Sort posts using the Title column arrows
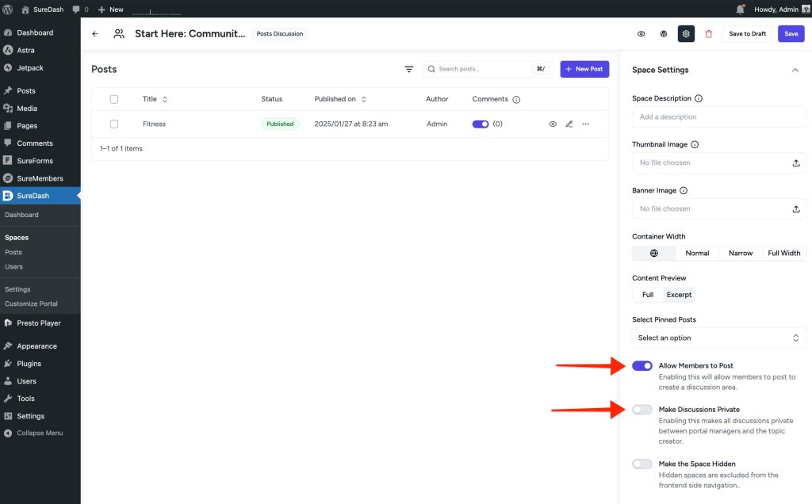Screen dimensions: 812x504 164,98
